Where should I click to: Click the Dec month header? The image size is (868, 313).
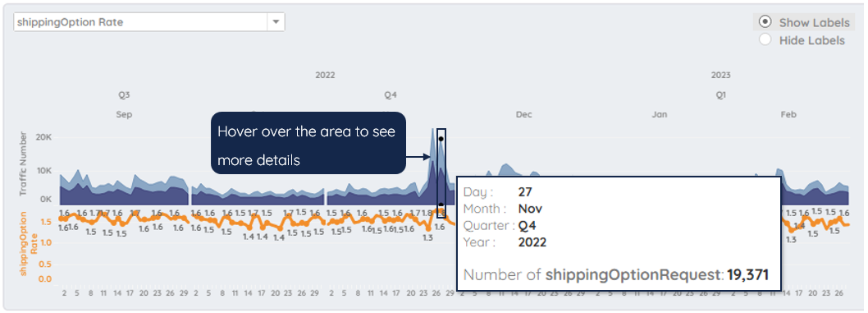[x=523, y=115]
